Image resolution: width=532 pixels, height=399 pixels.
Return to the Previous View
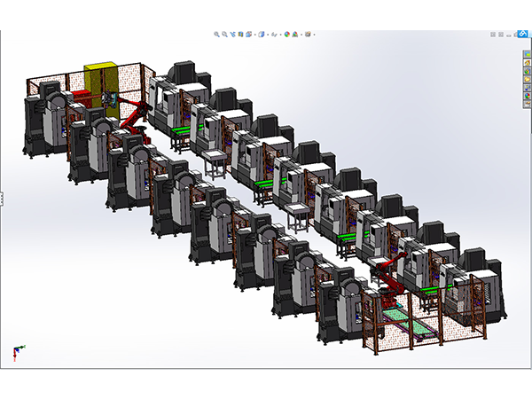[x=234, y=35]
